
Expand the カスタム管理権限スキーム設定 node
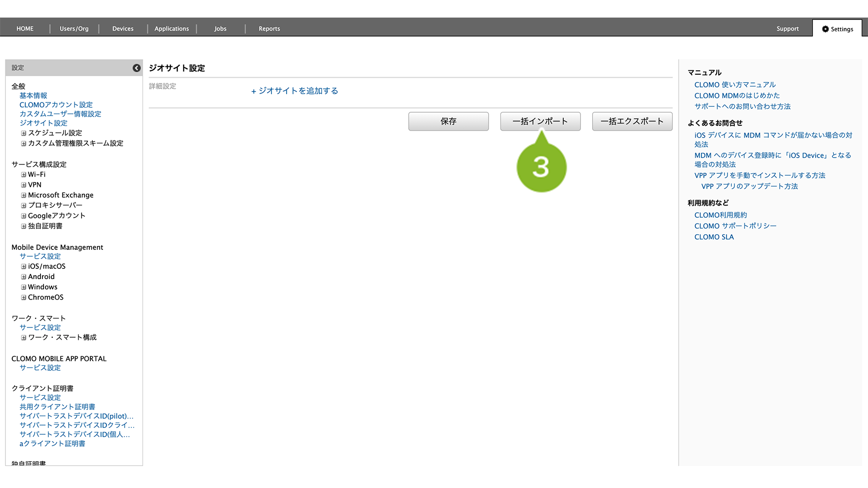(x=23, y=143)
